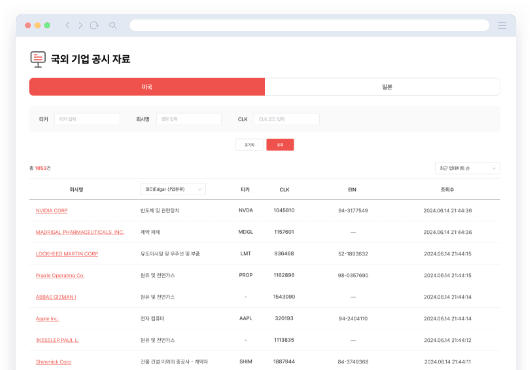The height and width of the screenshot is (370, 530).
Task: Select the red 미국 tab
Action: click(147, 87)
